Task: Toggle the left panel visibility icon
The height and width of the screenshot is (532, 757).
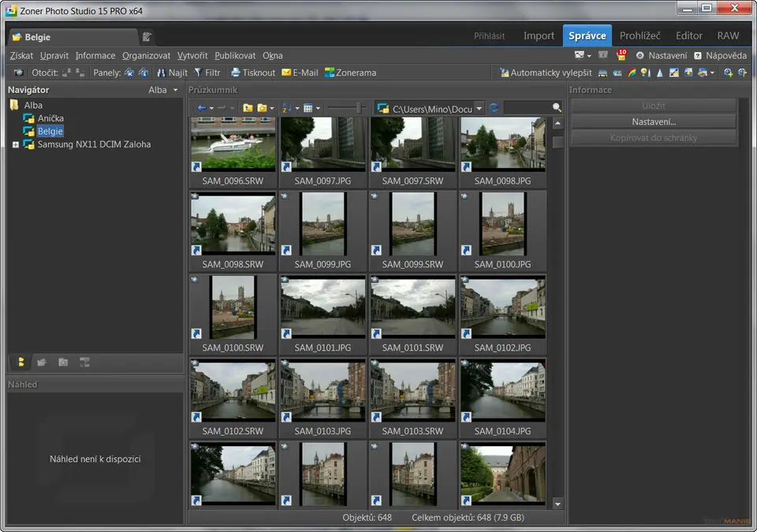Action: [x=129, y=73]
